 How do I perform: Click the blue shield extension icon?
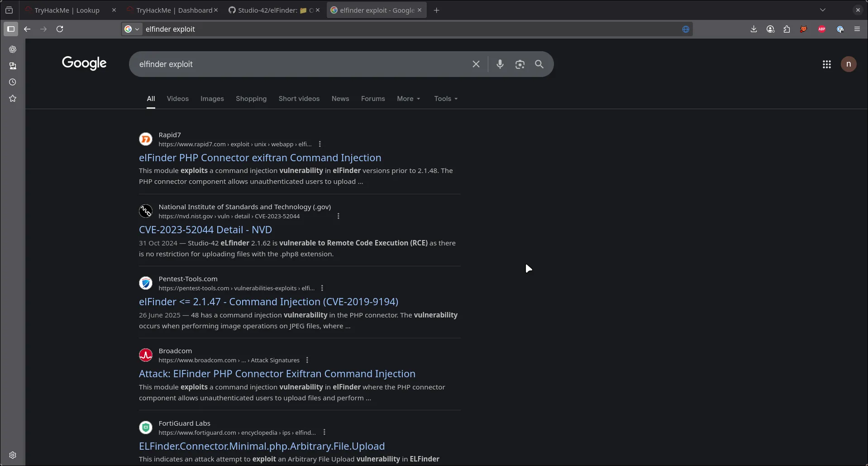(x=840, y=29)
